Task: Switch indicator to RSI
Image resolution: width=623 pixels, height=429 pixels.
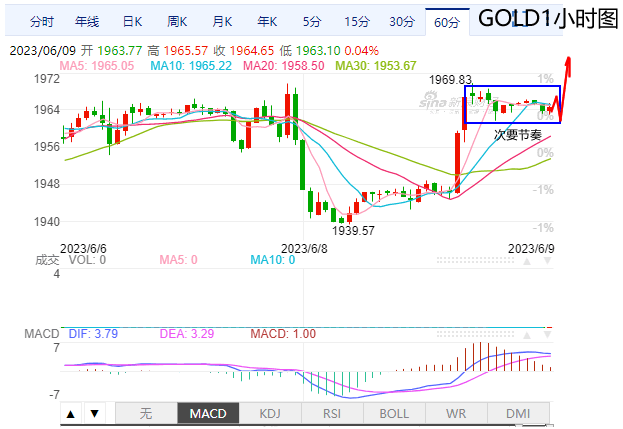Action: (332, 414)
